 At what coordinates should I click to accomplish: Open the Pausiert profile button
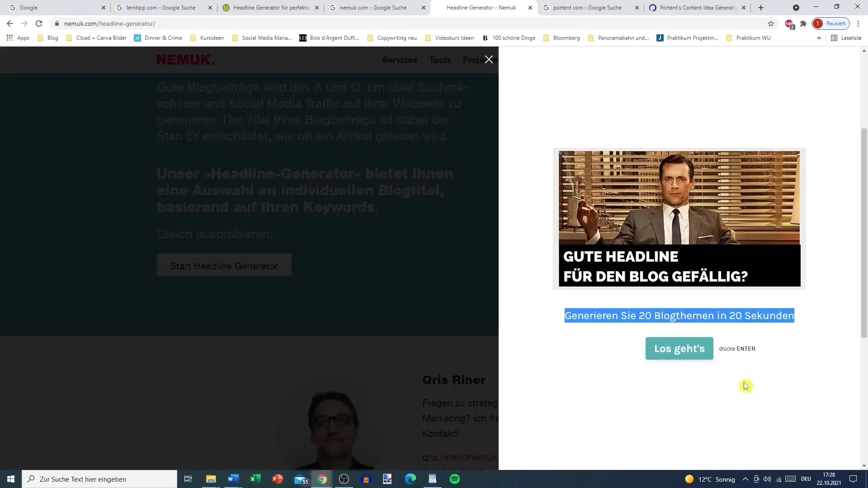click(830, 23)
